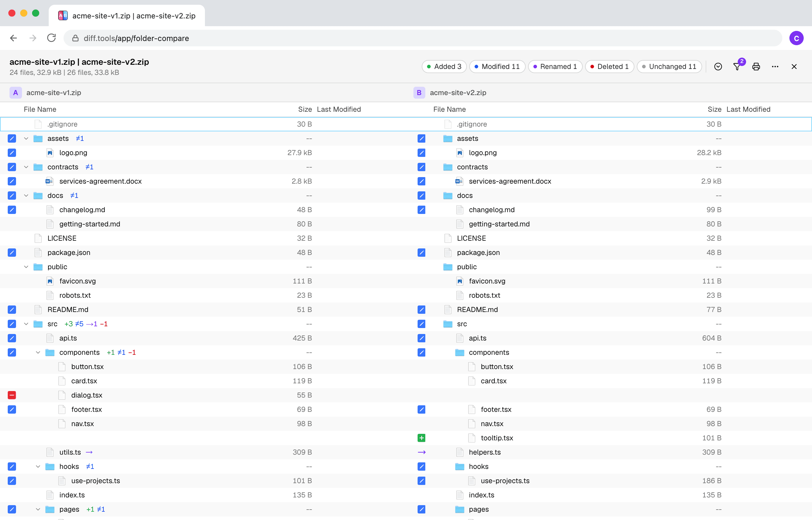Select the left getting-started.md row
This screenshot has height=520, width=812.
click(203, 224)
